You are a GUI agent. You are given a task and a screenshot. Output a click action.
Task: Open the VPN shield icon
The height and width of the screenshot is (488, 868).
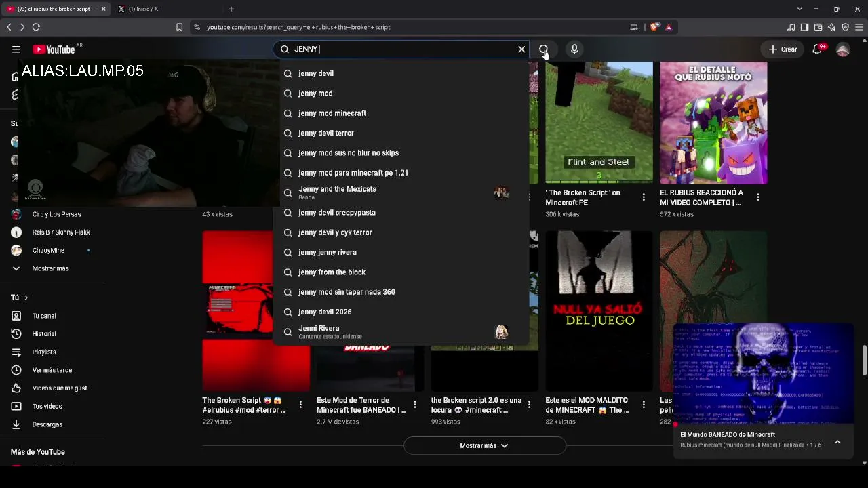[x=845, y=27]
